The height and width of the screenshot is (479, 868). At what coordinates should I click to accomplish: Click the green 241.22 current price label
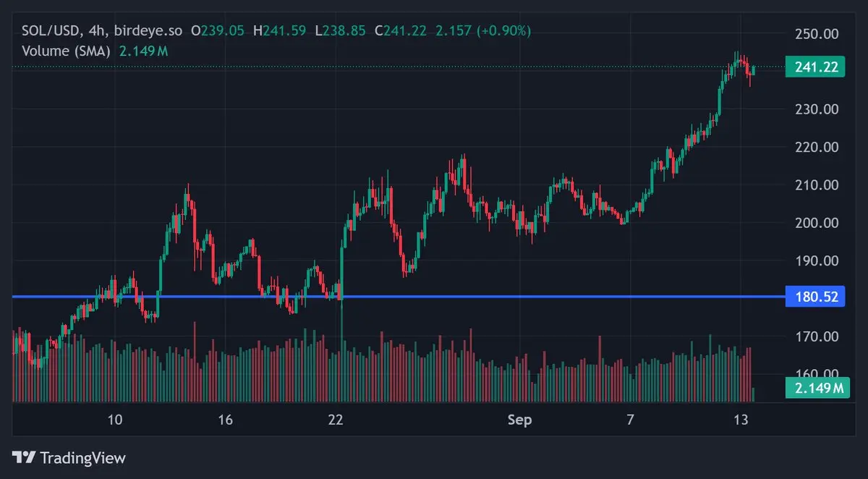(x=815, y=67)
